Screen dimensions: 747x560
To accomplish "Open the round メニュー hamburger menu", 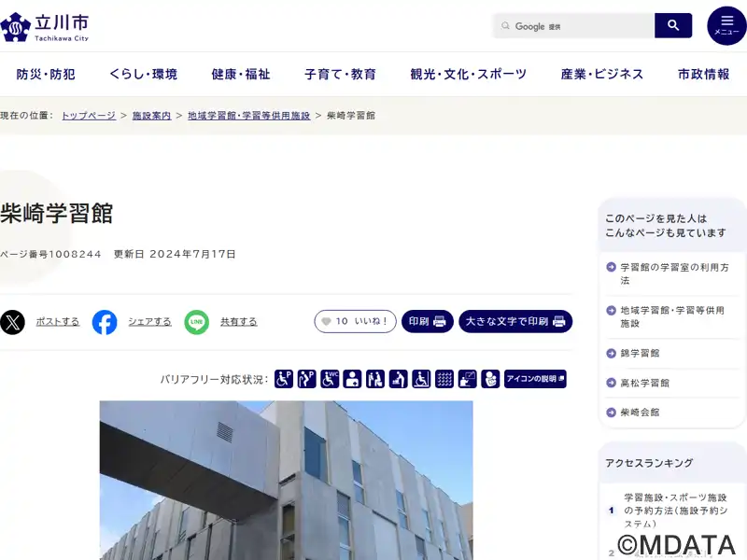I will tap(726, 26).
